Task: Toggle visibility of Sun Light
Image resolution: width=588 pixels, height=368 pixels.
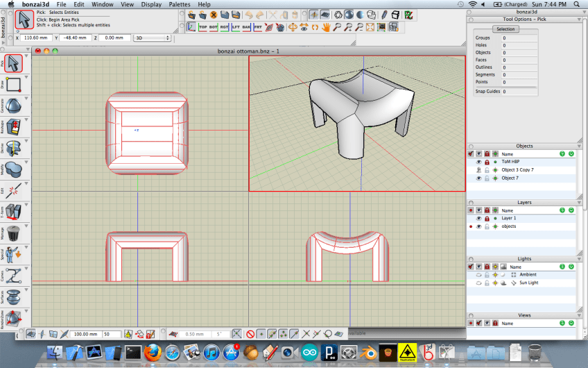Action: pyautogui.click(x=478, y=283)
